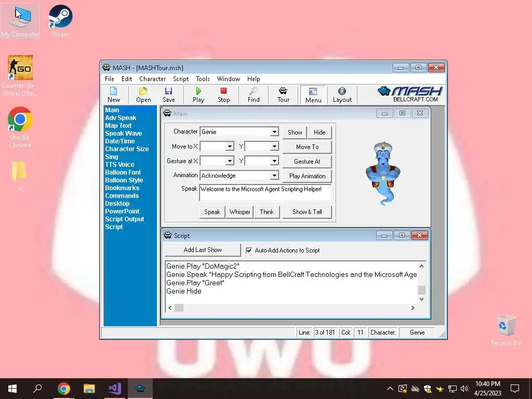
Task: Open the notification center icon
Action: click(x=515, y=389)
